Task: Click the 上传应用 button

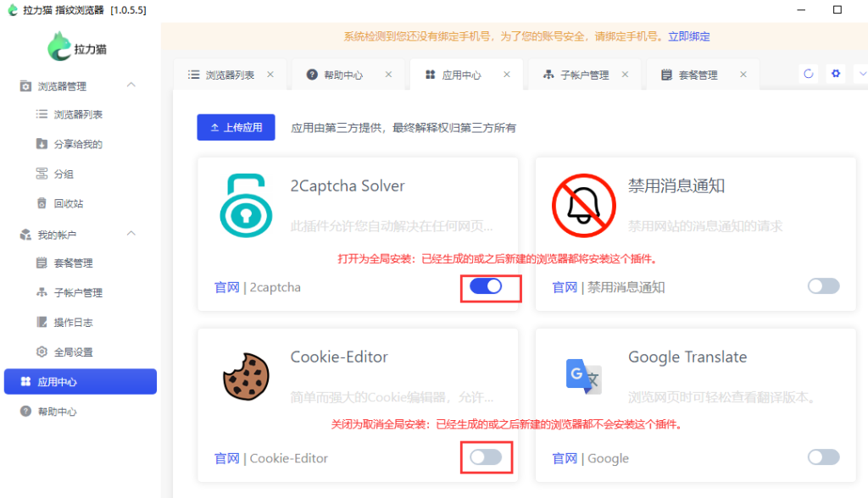Action: click(x=236, y=127)
